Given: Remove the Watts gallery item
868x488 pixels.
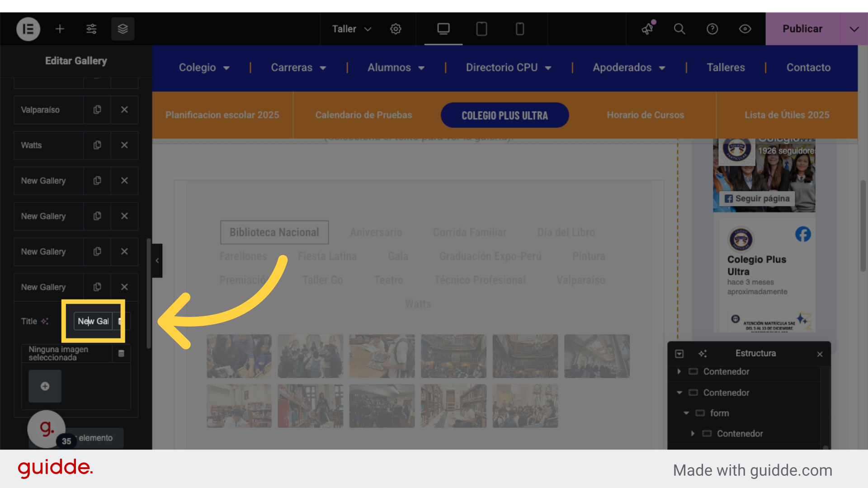Looking at the screenshot, I should [124, 145].
